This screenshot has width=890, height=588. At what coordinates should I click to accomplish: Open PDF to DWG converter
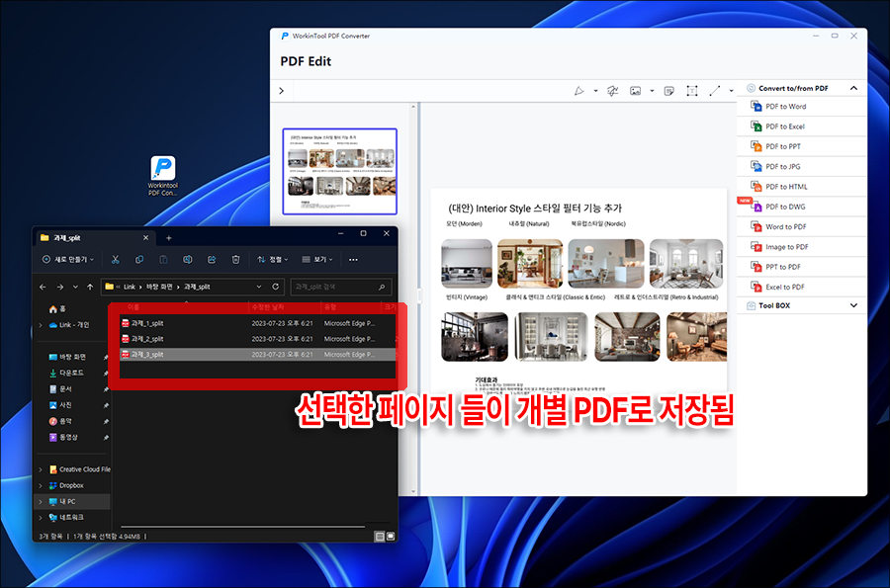click(801, 207)
